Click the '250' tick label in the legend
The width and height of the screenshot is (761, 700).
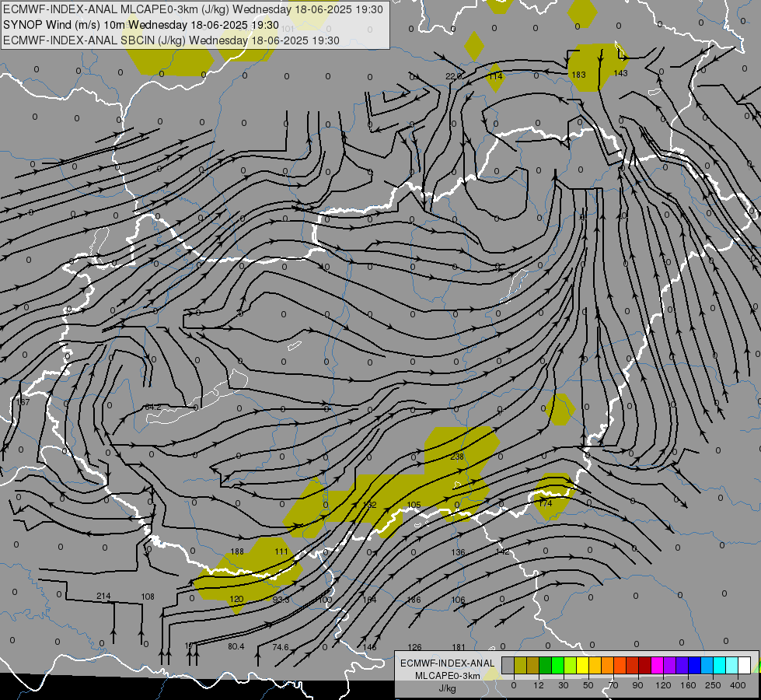click(x=713, y=685)
